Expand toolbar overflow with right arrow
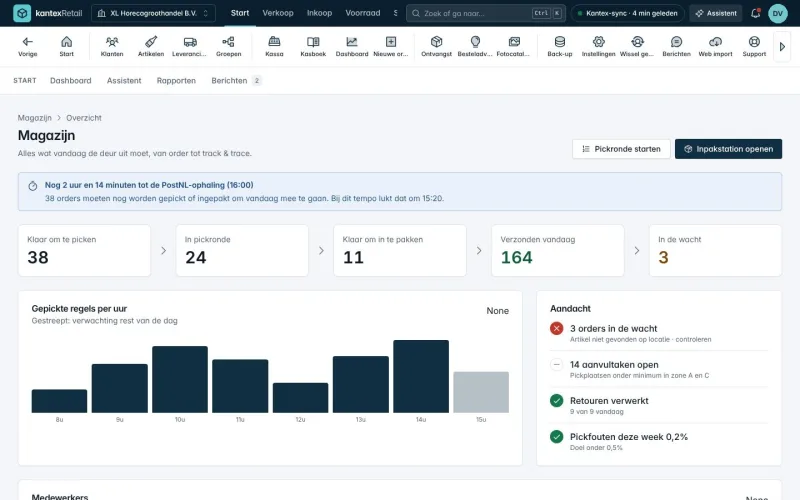Image resolution: width=800 pixels, height=500 pixels. pyautogui.click(x=782, y=46)
